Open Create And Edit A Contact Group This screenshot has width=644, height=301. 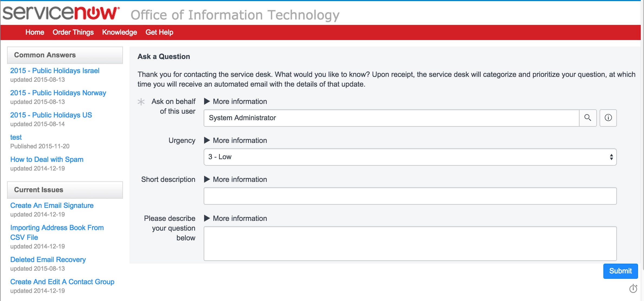coord(62,282)
